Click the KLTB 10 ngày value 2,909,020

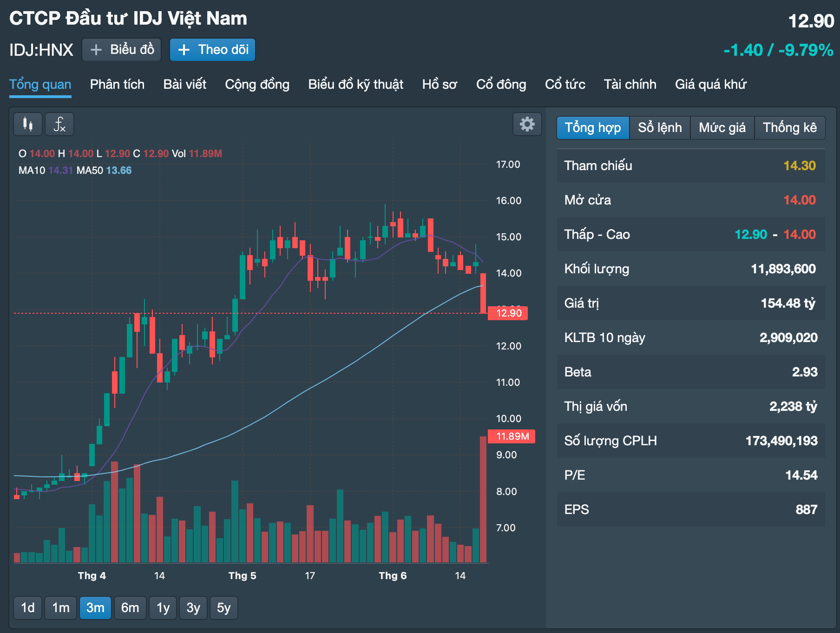tap(788, 338)
